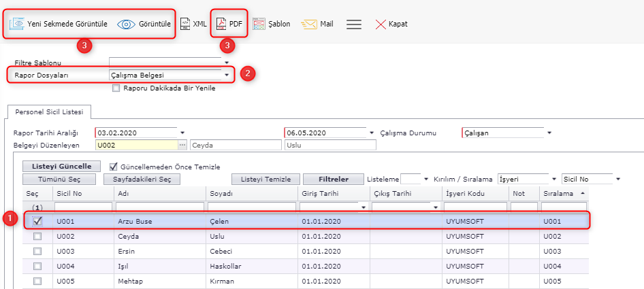Enable Raporu Dakikada Bir Yenile checkbox
The image size is (644, 289).
point(116,88)
